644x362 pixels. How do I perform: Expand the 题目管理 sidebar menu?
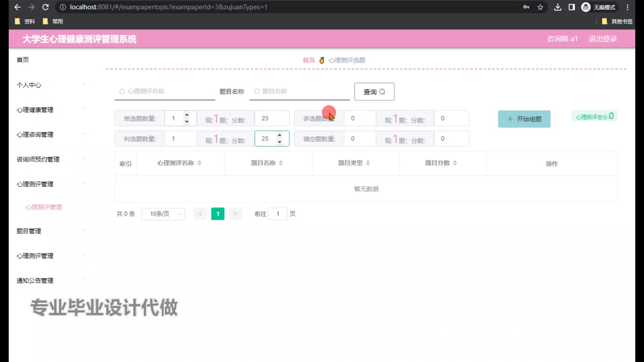click(50, 231)
